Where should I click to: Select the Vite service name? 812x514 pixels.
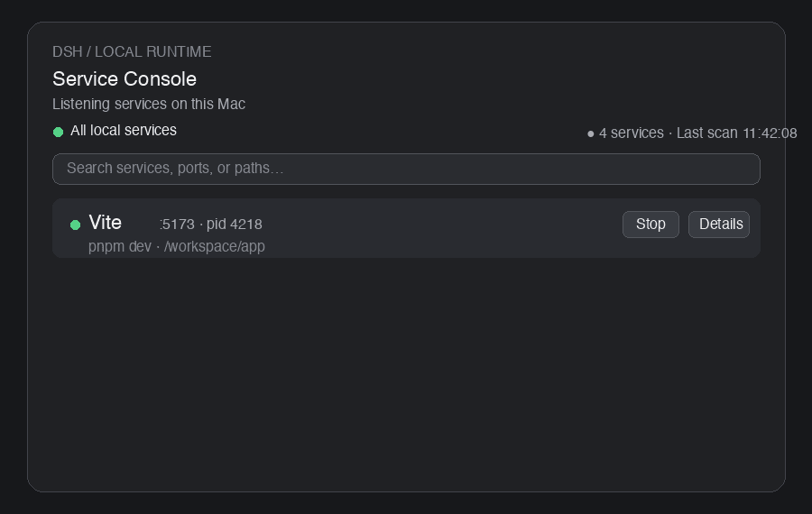[x=106, y=223]
